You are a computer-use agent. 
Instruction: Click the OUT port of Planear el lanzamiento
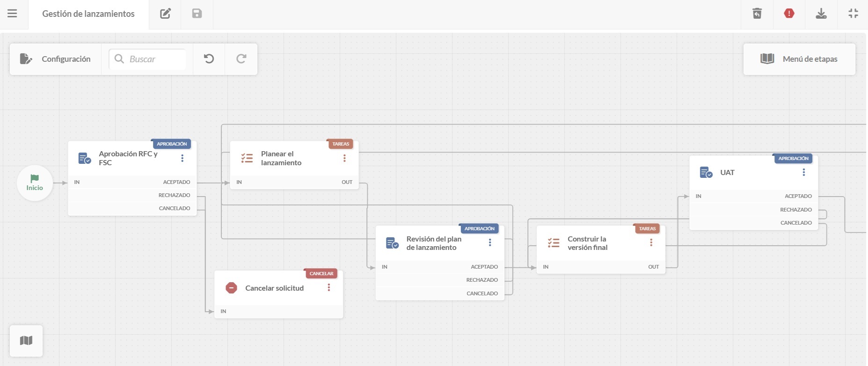click(x=347, y=182)
